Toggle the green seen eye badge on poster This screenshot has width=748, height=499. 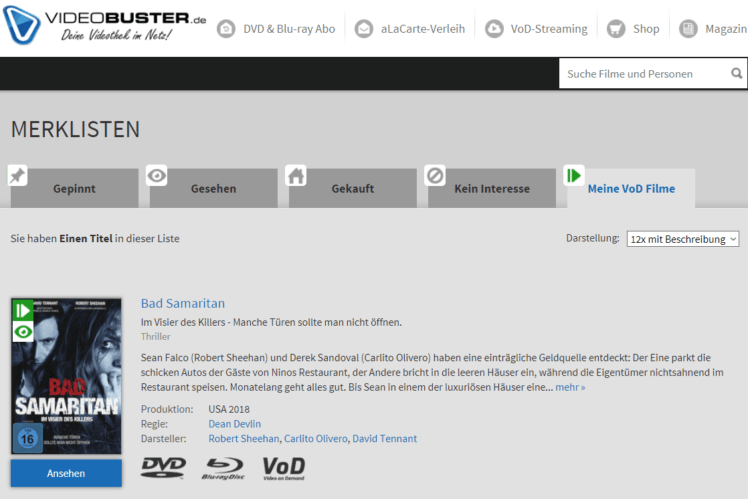click(x=22, y=332)
